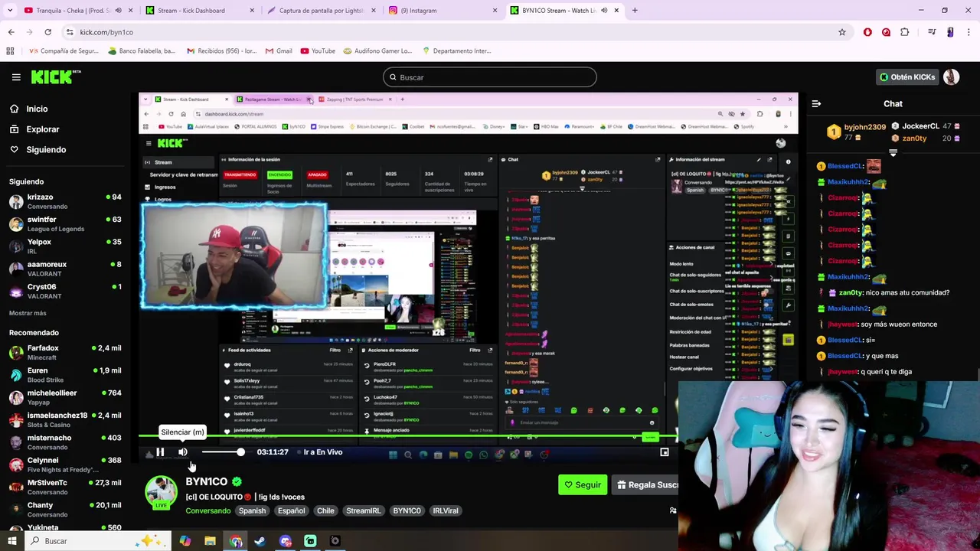This screenshot has width=980, height=551.
Task: Select the StreamIRL tag
Action: (363, 511)
